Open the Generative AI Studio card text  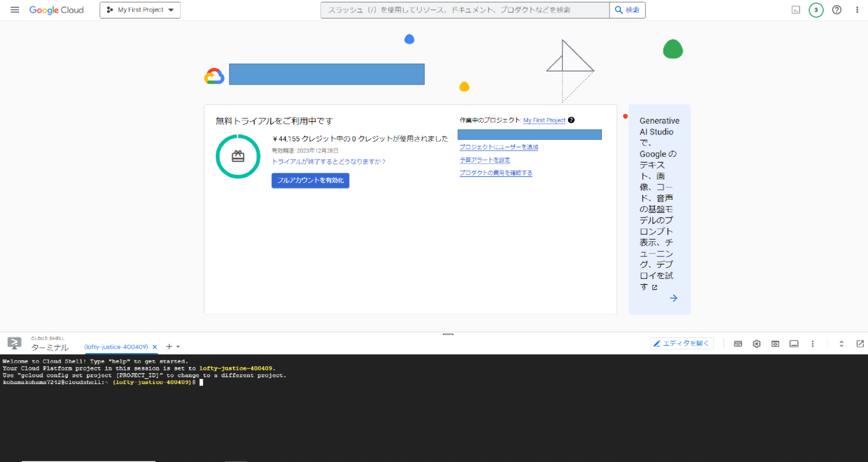tap(659, 203)
